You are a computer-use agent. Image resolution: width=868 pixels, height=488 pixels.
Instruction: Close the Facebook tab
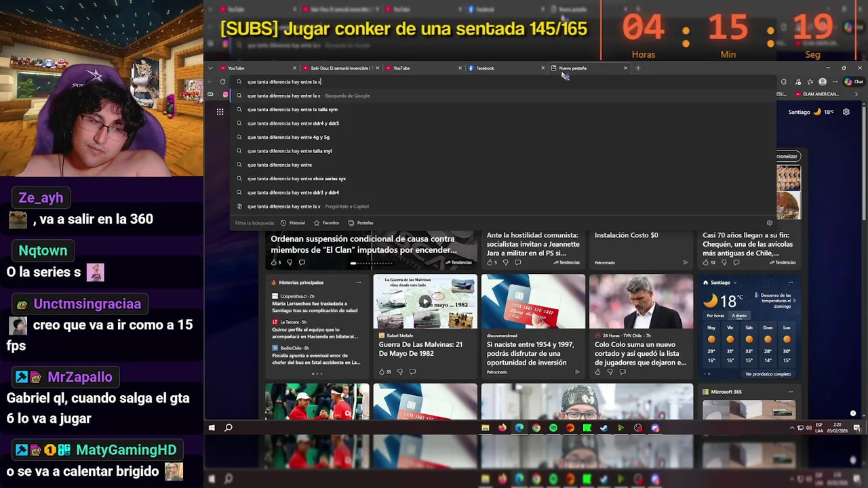(542, 68)
